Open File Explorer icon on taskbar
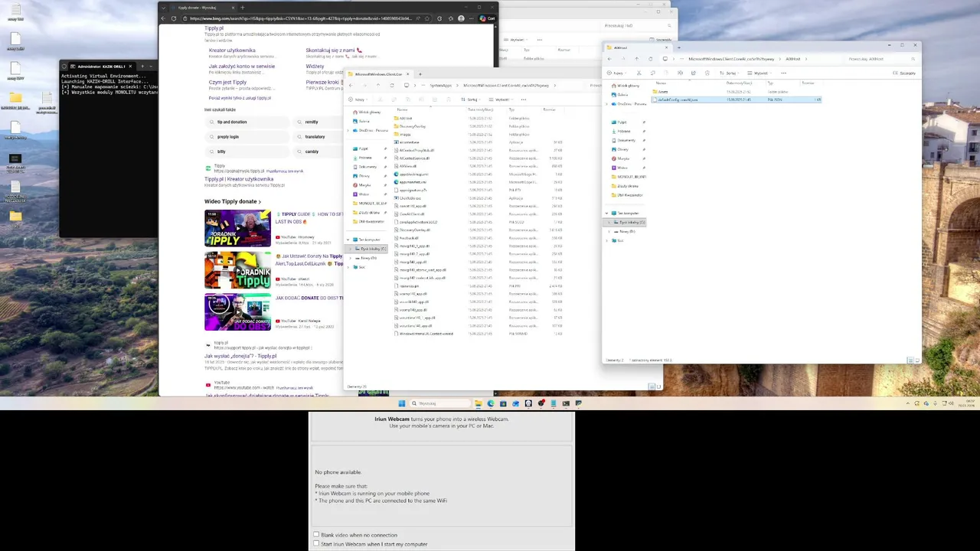 point(479,403)
